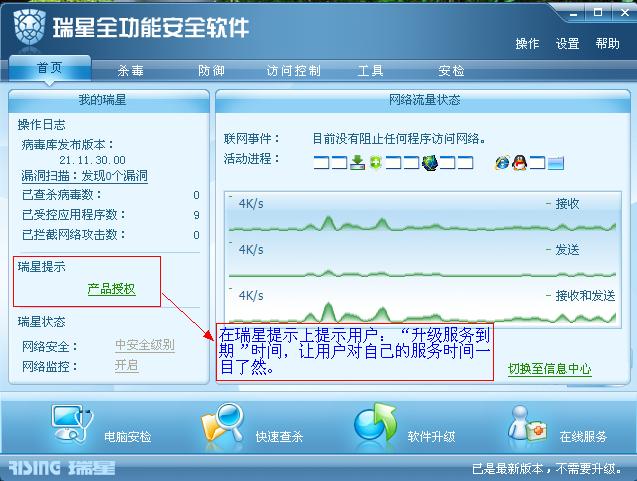This screenshot has height=481, width=637.
Task: Click the 在线服务 button label
Action: [583, 437]
